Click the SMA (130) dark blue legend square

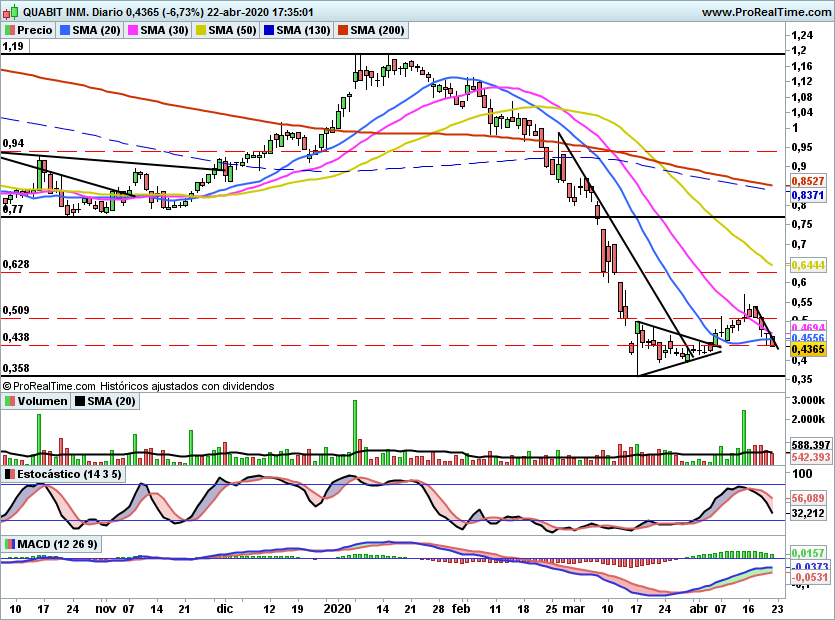[269, 30]
